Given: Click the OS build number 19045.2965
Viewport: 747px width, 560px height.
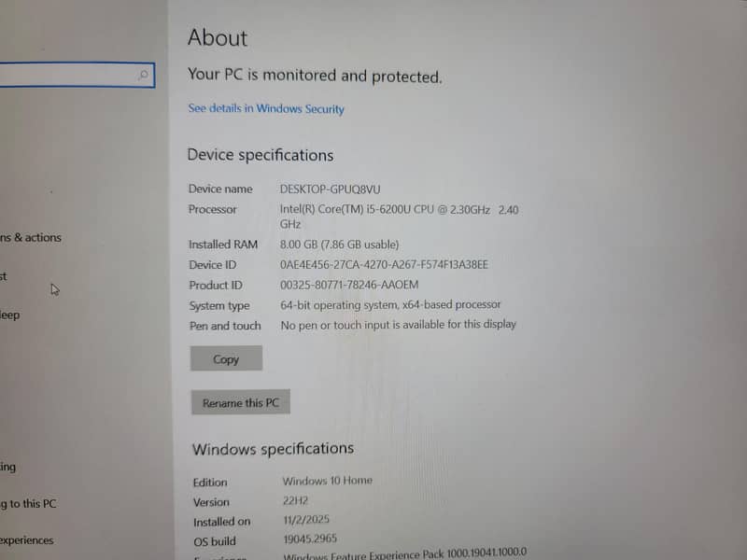Looking at the screenshot, I should (x=311, y=539).
